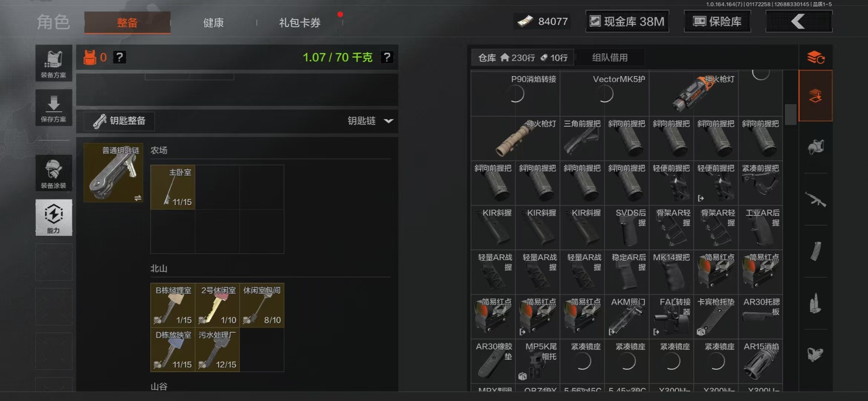Switch to the 健康 tab

[x=213, y=23]
